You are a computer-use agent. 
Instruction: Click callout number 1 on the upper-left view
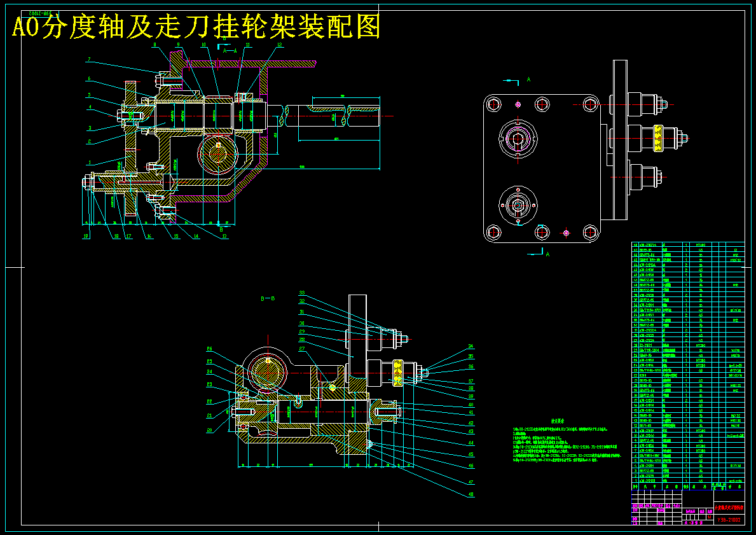pos(89,163)
